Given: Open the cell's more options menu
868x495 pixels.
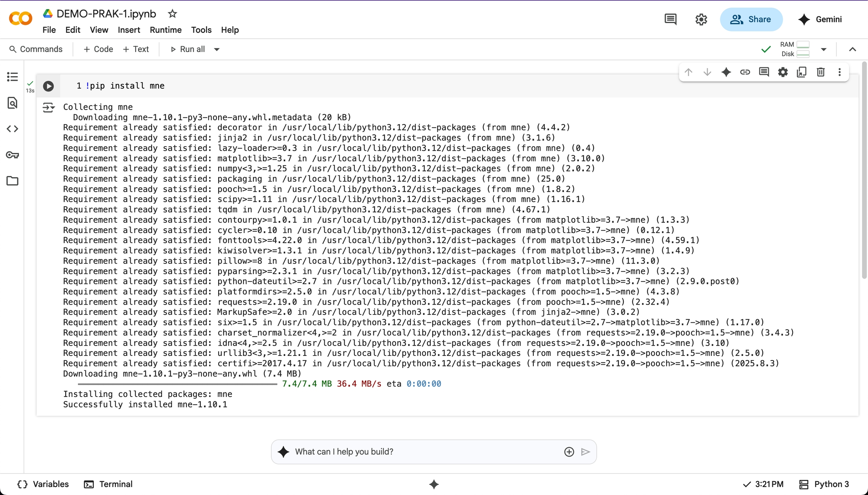Looking at the screenshot, I should pos(839,72).
